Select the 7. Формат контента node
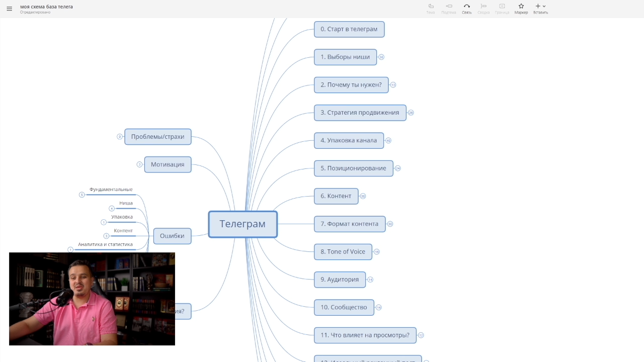644x362 pixels. click(x=350, y=224)
